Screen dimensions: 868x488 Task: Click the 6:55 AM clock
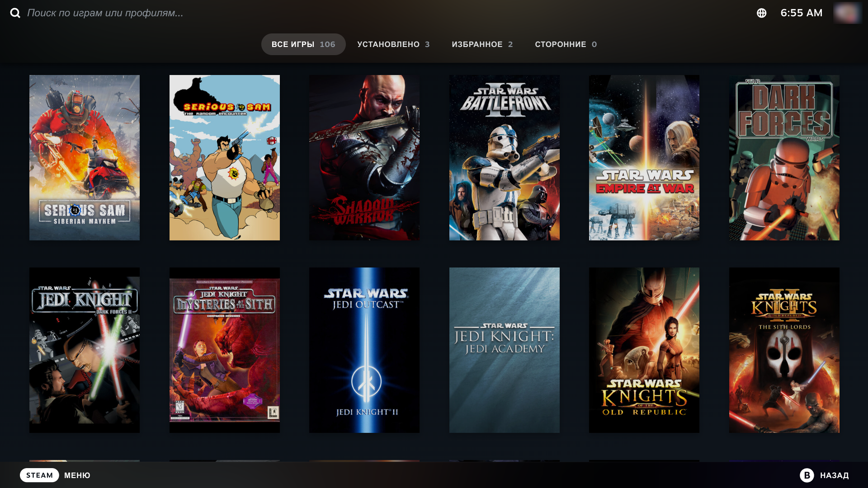click(x=802, y=13)
